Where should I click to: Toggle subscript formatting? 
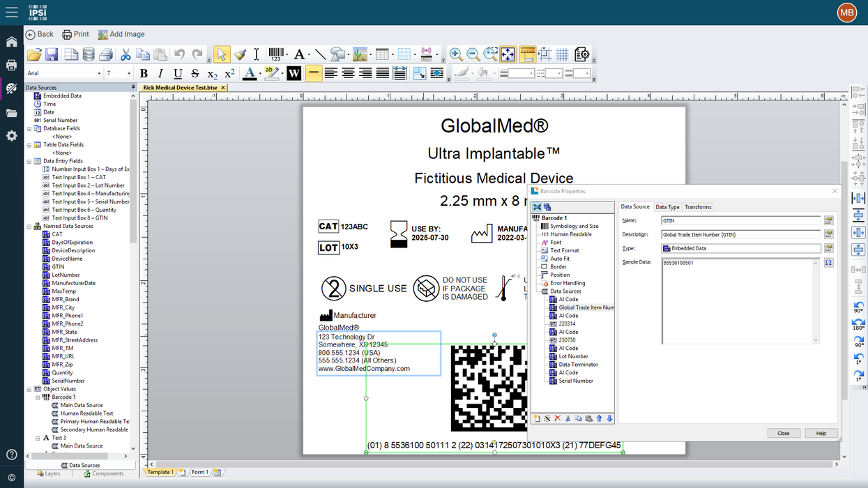click(x=213, y=74)
